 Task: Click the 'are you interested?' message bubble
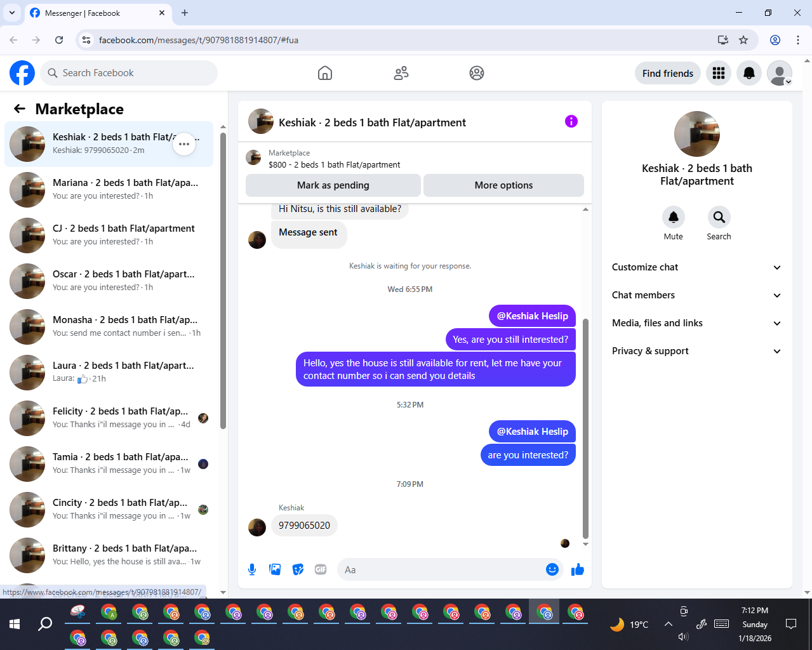[x=528, y=454]
